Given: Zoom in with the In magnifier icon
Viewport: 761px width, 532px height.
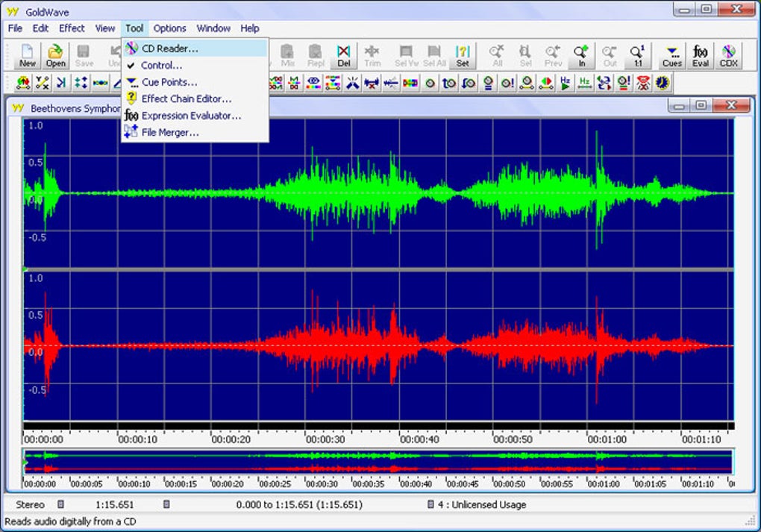Looking at the screenshot, I should pos(581,55).
